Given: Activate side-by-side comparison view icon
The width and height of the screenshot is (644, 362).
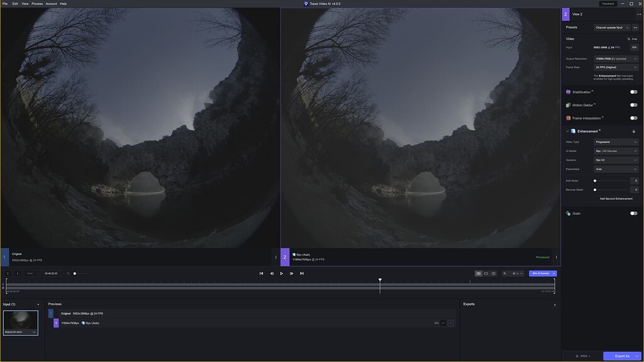Looking at the screenshot, I should [479, 273].
